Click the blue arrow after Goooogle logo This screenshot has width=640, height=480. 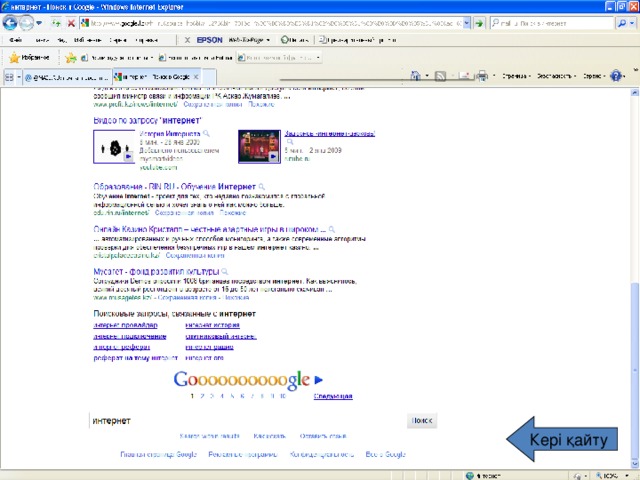tap(319, 380)
